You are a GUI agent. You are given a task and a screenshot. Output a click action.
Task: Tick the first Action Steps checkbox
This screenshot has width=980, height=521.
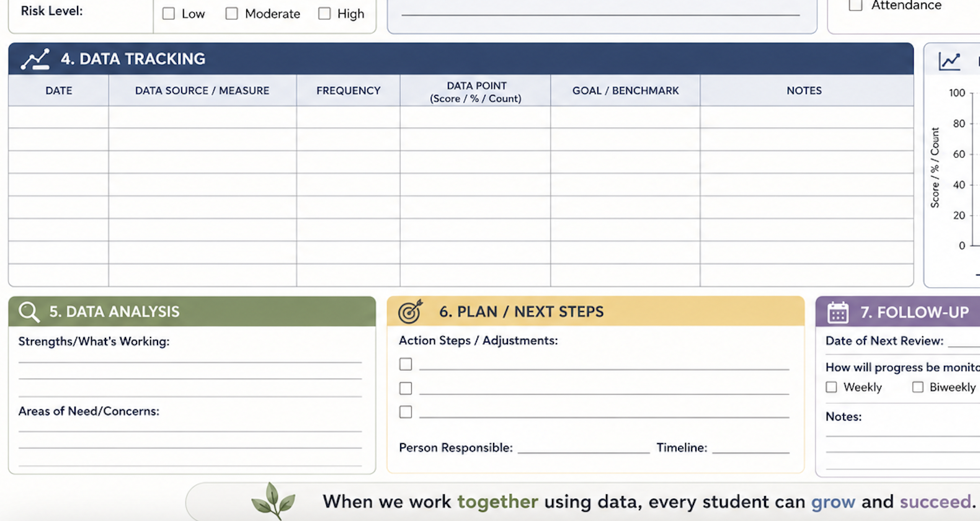[406, 364]
